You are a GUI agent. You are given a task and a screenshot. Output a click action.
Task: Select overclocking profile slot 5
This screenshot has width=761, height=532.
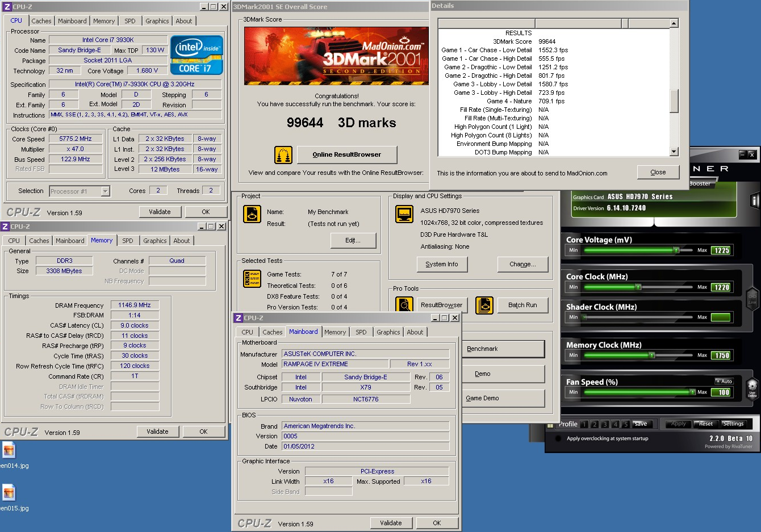point(625,424)
